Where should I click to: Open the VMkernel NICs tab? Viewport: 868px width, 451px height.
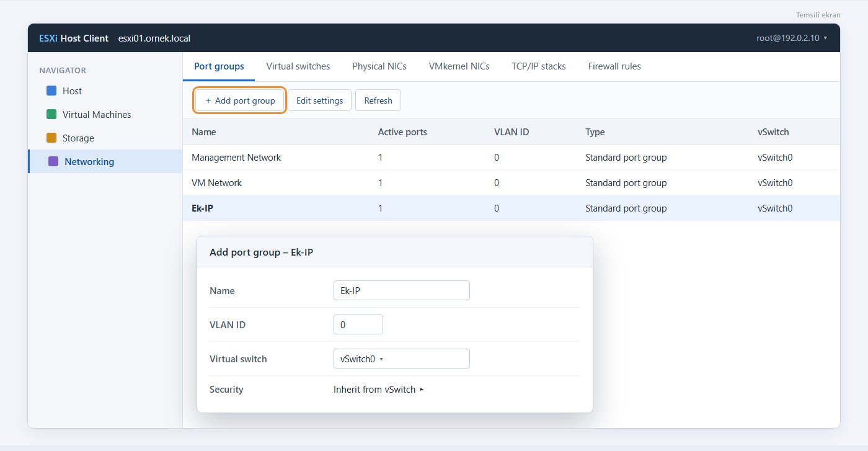pos(459,66)
